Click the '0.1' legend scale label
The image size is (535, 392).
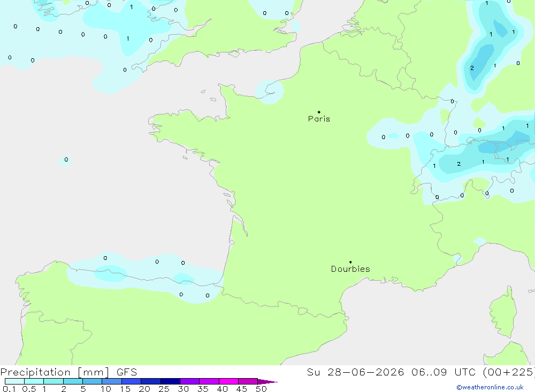pyautogui.click(x=9, y=389)
